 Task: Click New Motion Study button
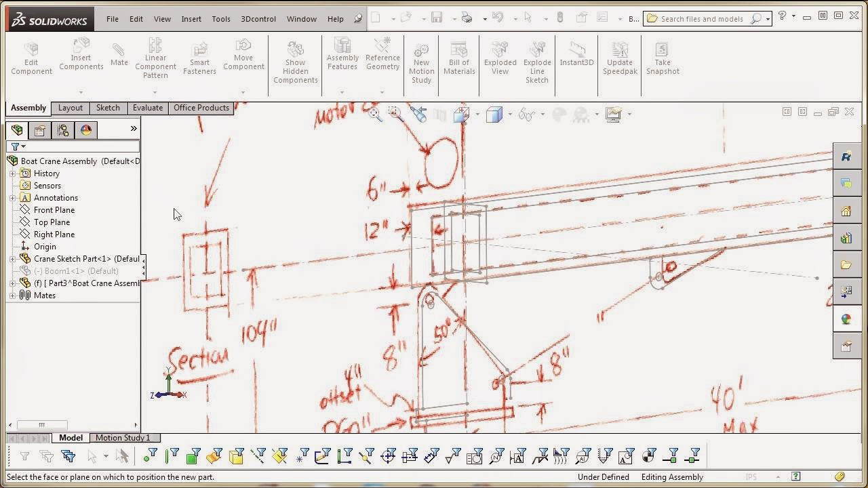pos(421,63)
